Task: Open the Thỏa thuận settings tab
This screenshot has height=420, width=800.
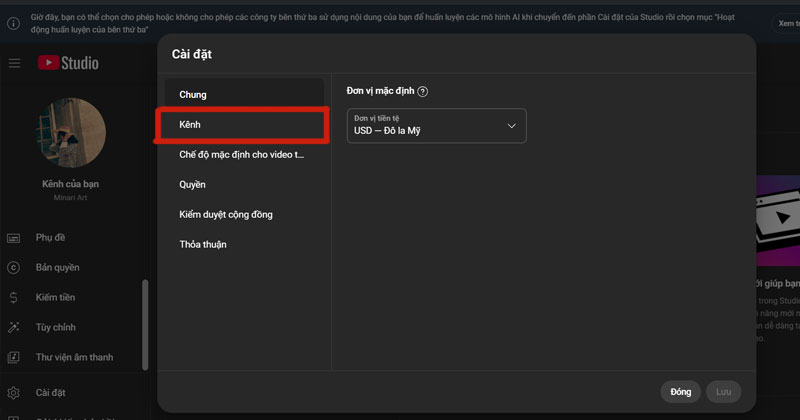Action: click(203, 245)
